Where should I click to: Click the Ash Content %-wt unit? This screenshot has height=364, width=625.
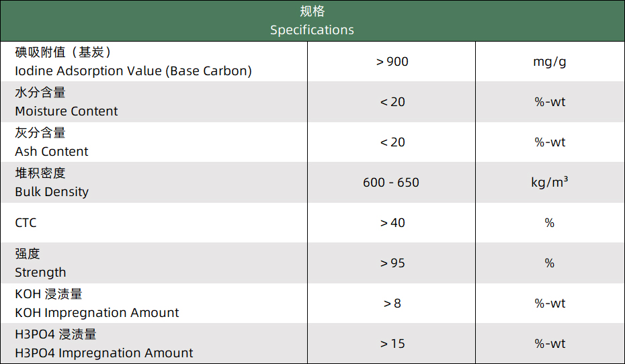[x=549, y=142]
